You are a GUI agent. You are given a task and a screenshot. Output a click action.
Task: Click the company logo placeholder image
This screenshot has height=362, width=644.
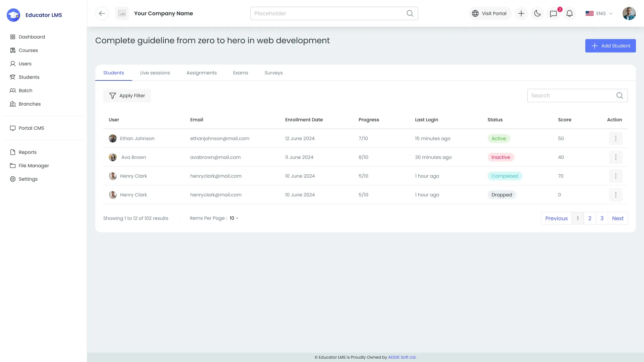coord(122,13)
